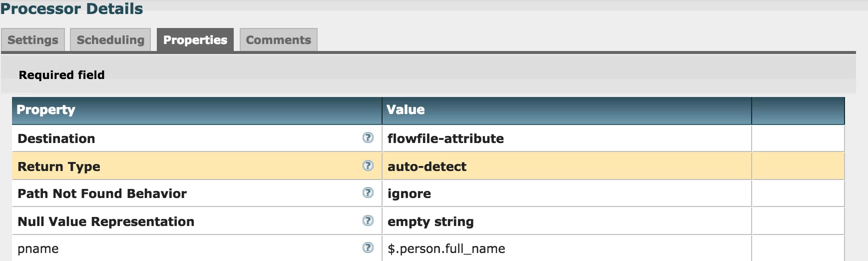Change the auto-detect return type value
868x261 pixels.
[566, 166]
